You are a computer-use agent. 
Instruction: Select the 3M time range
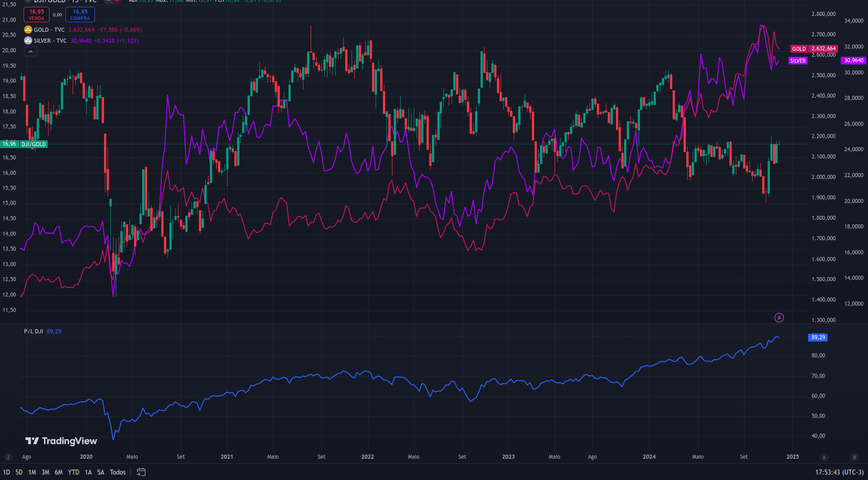click(45, 472)
